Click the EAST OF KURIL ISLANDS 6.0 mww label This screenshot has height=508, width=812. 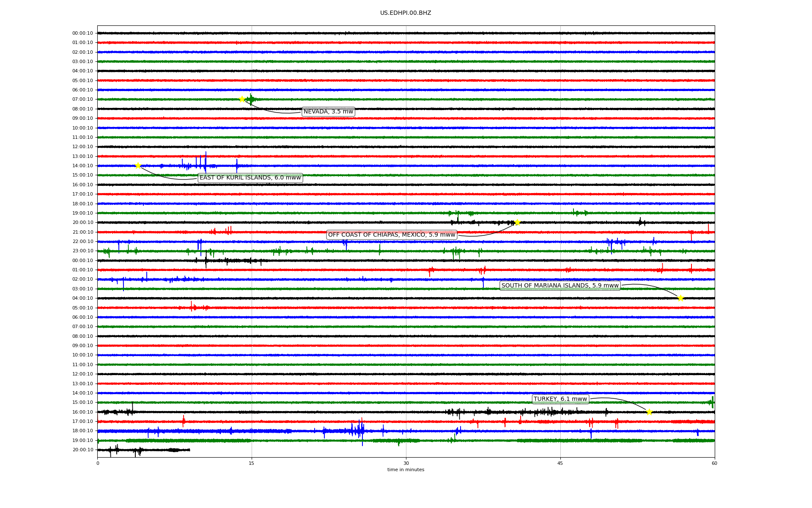pos(250,178)
